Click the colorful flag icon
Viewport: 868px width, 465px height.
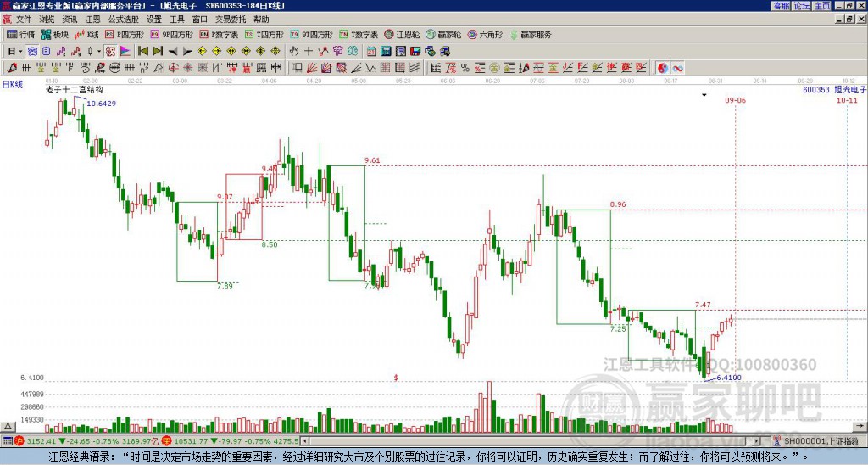[125, 52]
